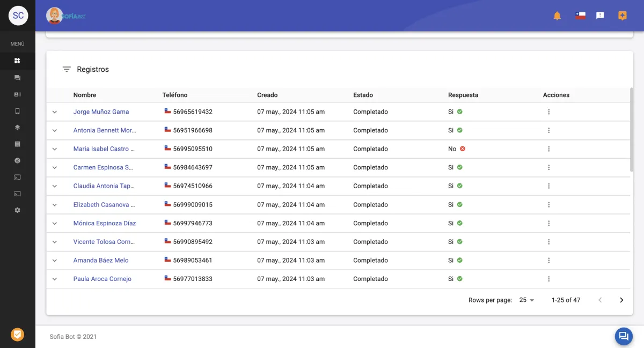Sort by the Respuesta column header
The height and width of the screenshot is (348, 644).
coord(463,95)
